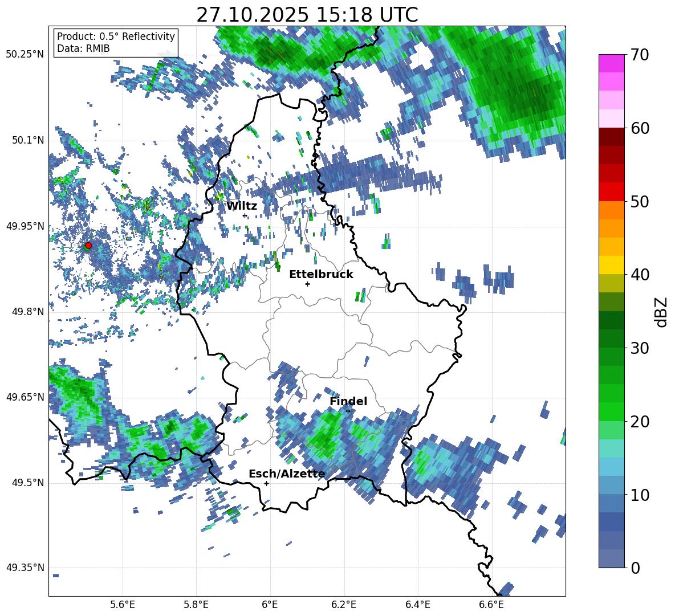The width and height of the screenshot is (675, 616).
Task: Click the Product: 0.5° Reflectivity label
Action: tap(116, 36)
